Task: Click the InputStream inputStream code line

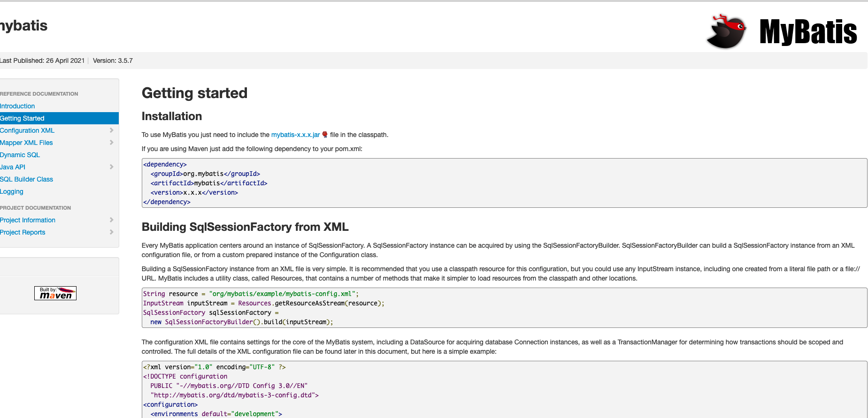Action: tap(264, 303)
